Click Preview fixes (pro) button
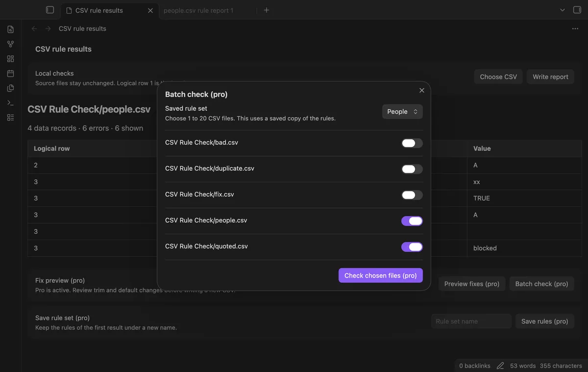This screenshot has width=588, height=372. (472, 284)
